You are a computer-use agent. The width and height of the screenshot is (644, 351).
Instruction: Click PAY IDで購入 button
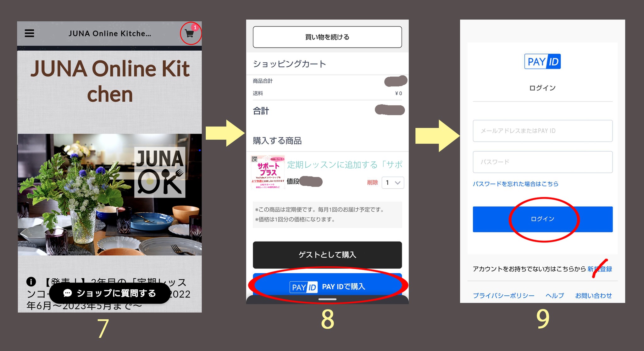(x=327, y=287)
